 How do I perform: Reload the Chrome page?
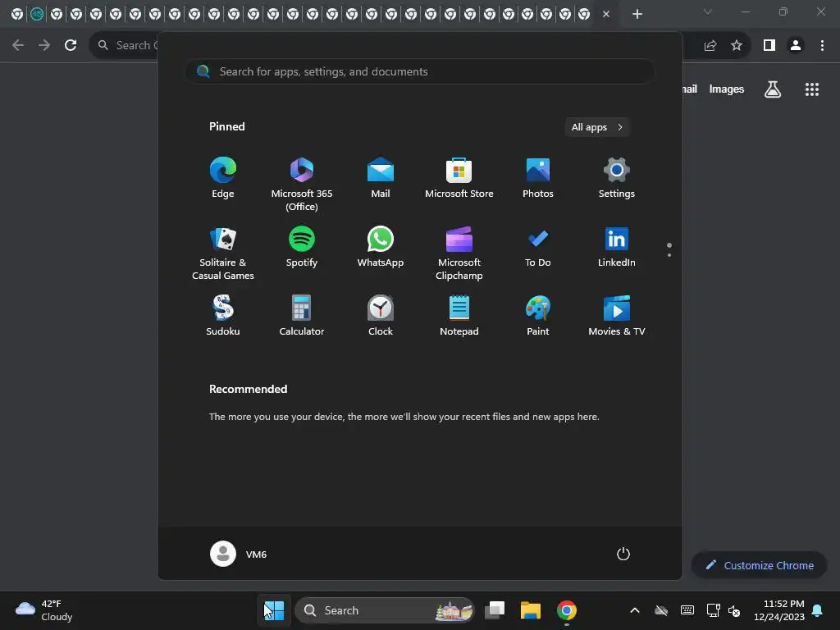pyautogui.click(x=71, y=46)
